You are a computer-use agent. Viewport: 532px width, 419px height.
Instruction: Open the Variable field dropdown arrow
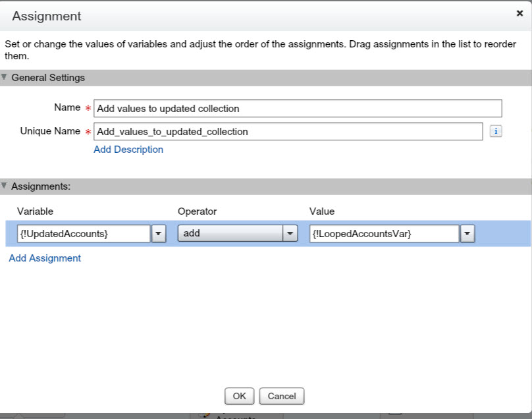[159, 234]
